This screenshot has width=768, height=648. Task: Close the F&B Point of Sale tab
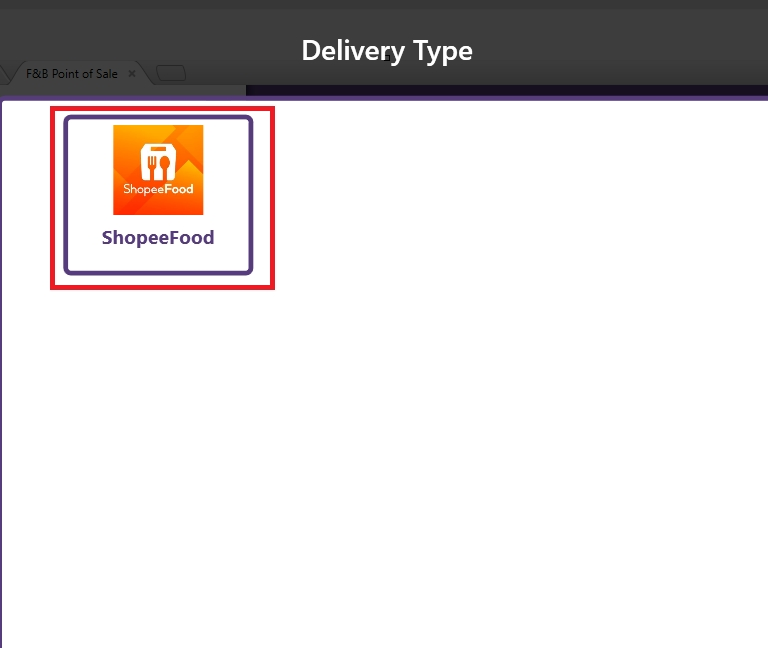(132, 74)
